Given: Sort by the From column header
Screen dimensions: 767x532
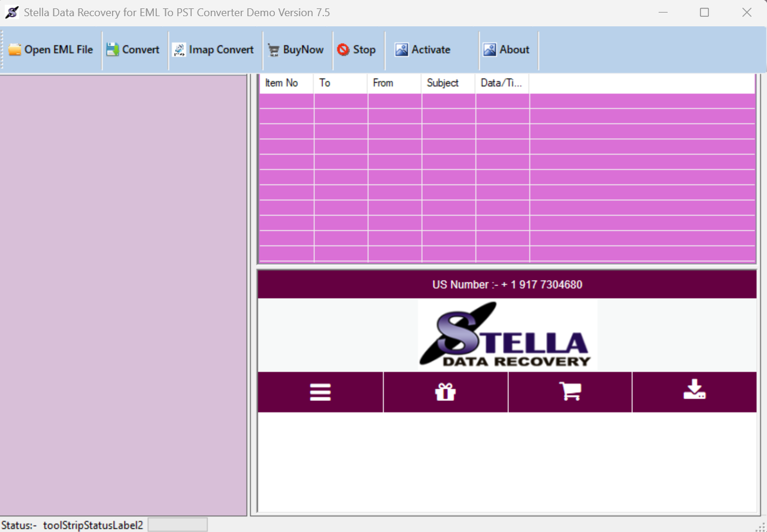Looking at the screenshot, I should pos(395,83).
